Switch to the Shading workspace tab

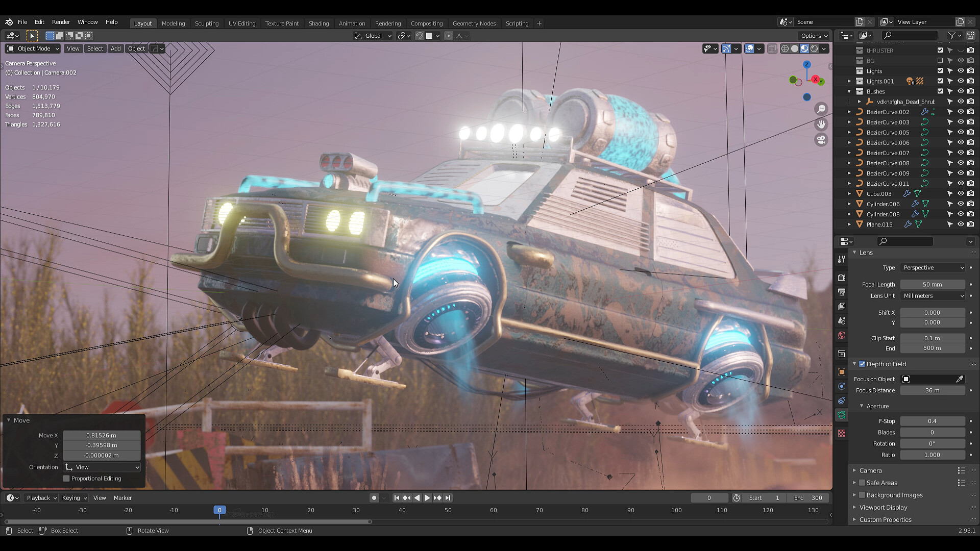tap(318, 23)
